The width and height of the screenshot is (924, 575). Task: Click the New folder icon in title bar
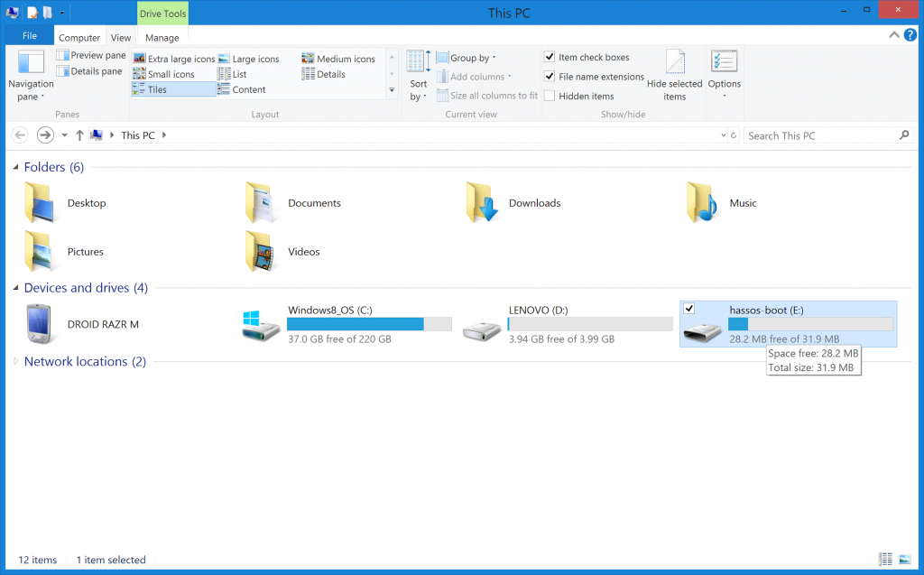point(48,13)
